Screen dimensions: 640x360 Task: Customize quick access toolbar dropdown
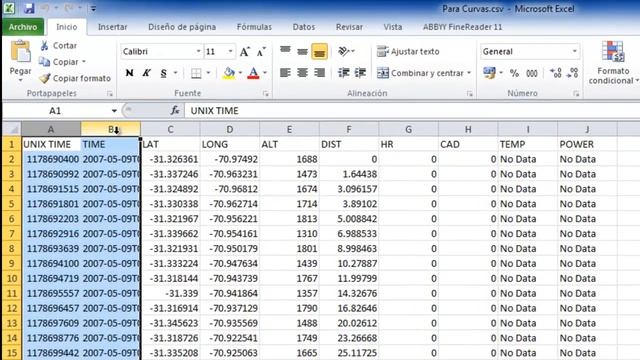pos(93,8)
